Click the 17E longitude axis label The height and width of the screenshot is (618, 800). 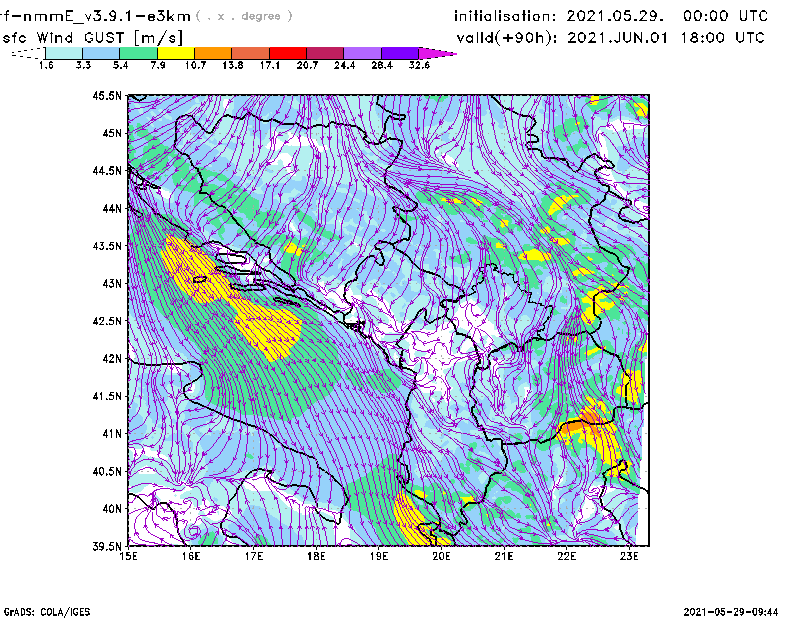click(254, 556)
